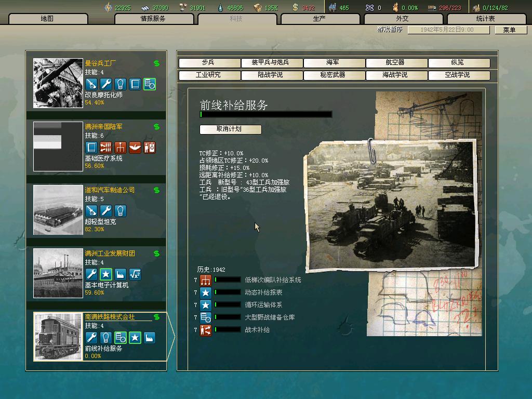Click the 超轻型坦克 project label
This screenshot has width=532, height=399.
click(100, 222)
